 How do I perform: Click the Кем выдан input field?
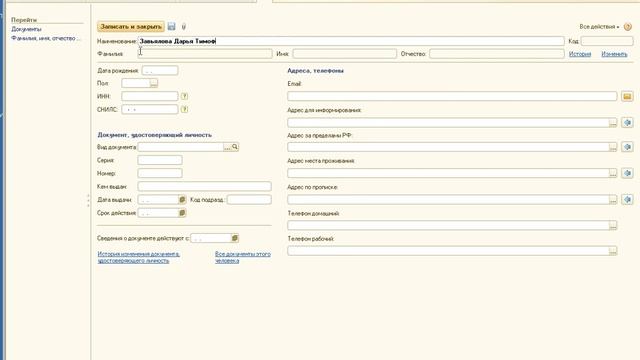pyautogui.click(x=204, y=187)
